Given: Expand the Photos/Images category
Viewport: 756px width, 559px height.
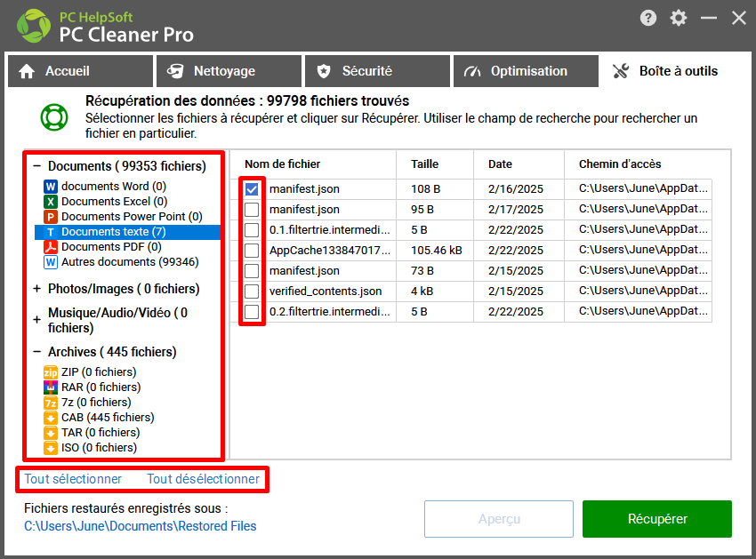Looking at the screenshot, I should coord(36,289).
